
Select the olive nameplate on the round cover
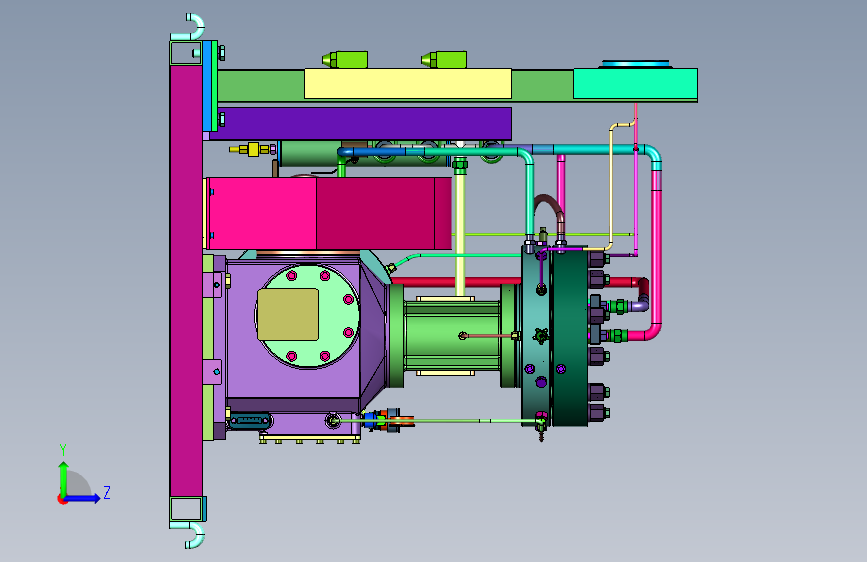(x=288, y=314)
